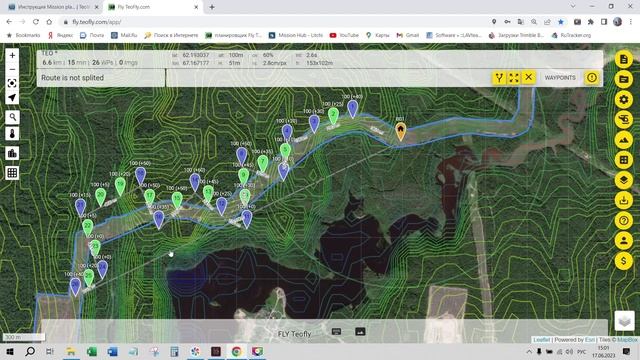Click the MapBox attribution link

(627, 340)
